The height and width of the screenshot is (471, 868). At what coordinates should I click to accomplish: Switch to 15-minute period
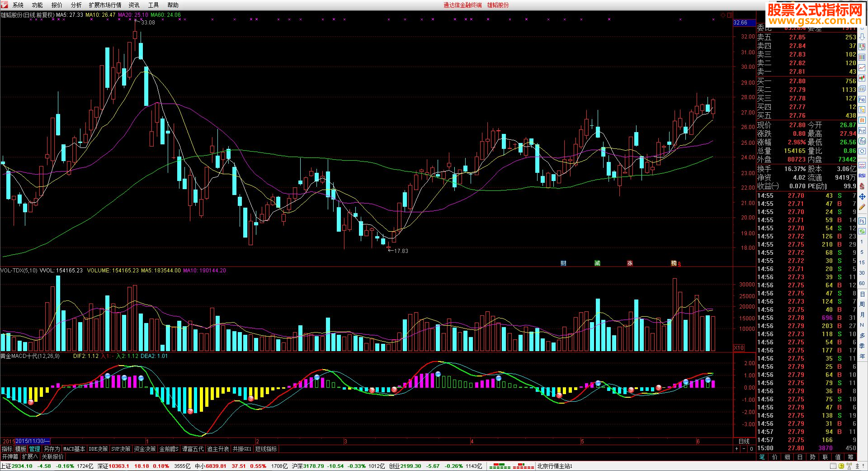[862, 262]
